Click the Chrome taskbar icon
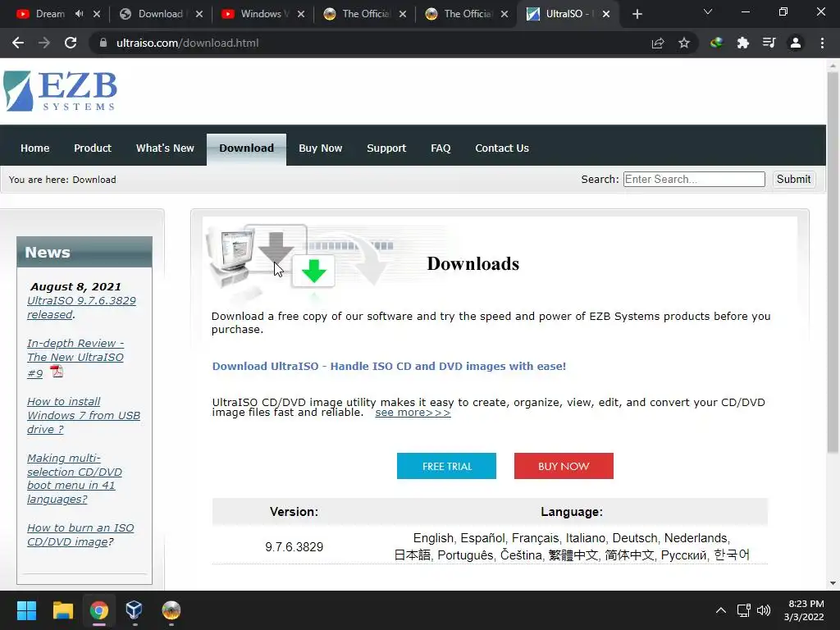 click(99, 610)
